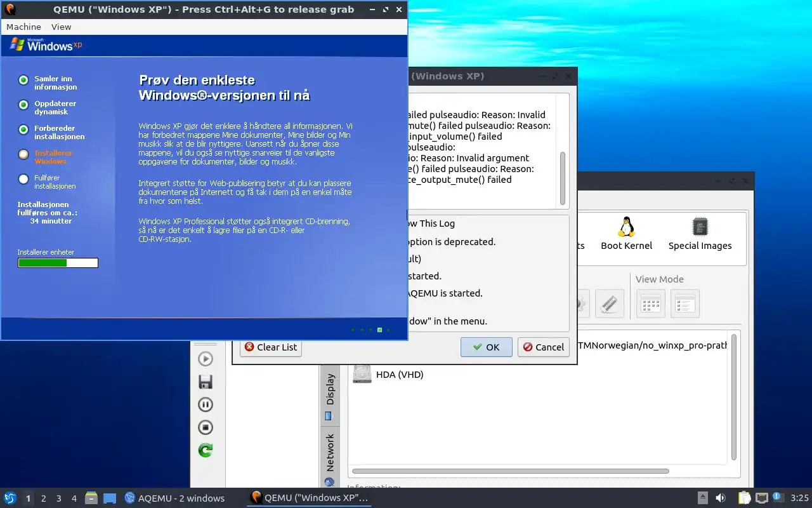The height and width of the screenshot is (508, 812).
Task: Click the Lubuntu start menu icon
Action: 10,498
